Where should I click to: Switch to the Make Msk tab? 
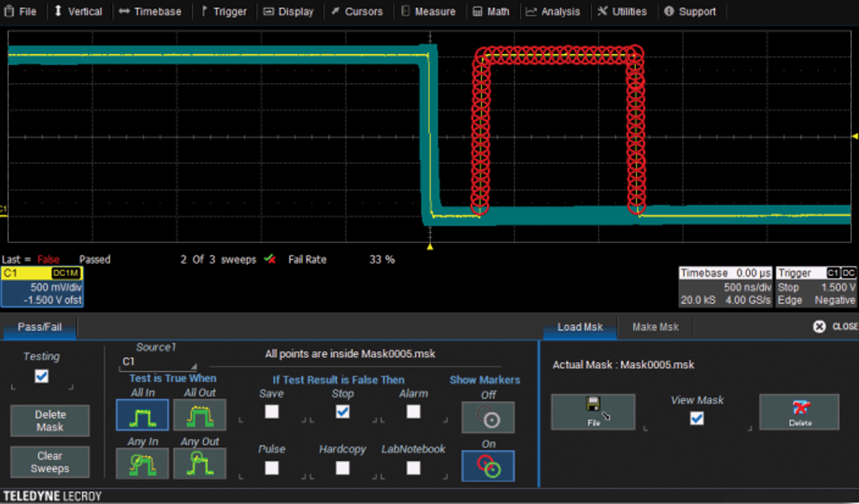click(x=655, y=327)
